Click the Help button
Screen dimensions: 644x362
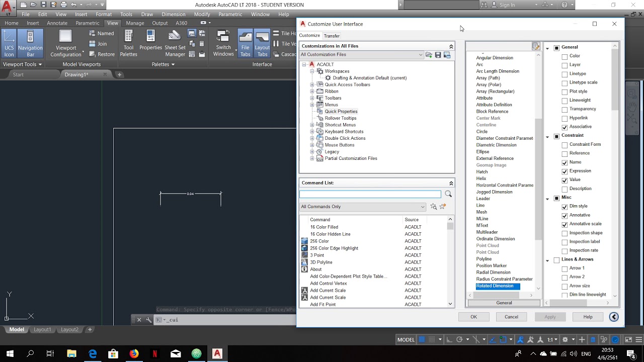(588, 317)
